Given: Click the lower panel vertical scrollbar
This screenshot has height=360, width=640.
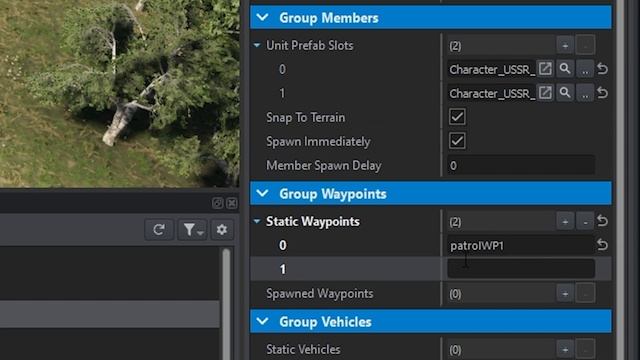Looking at the screenshot, I should (226, 304).
